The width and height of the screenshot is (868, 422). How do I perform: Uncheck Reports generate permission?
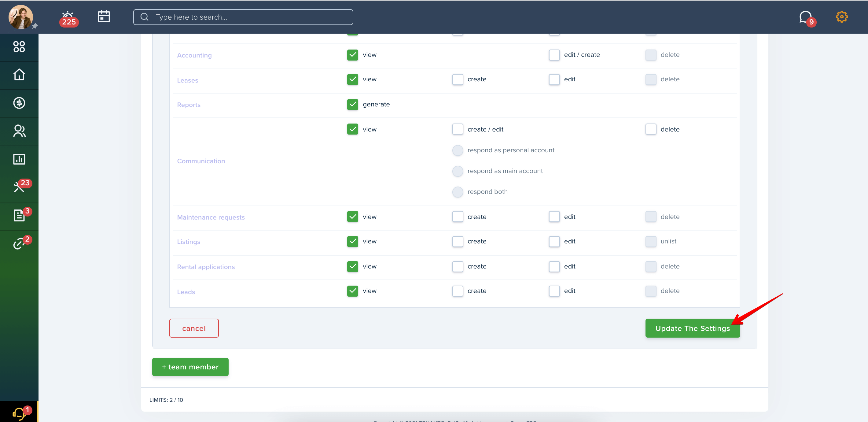coord(352,104)
